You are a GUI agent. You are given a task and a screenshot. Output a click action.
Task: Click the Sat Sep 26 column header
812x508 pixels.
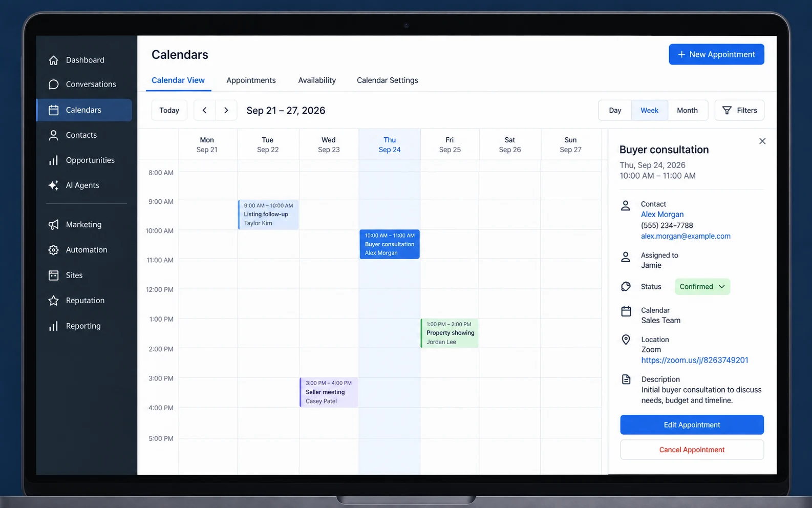click(x=510, y=145)
